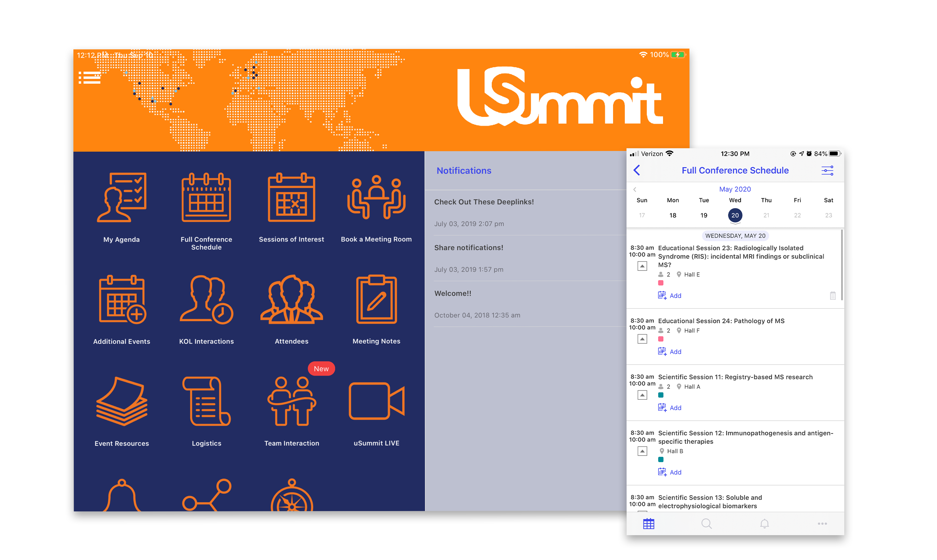Open Attendees icon

[291, 299]
